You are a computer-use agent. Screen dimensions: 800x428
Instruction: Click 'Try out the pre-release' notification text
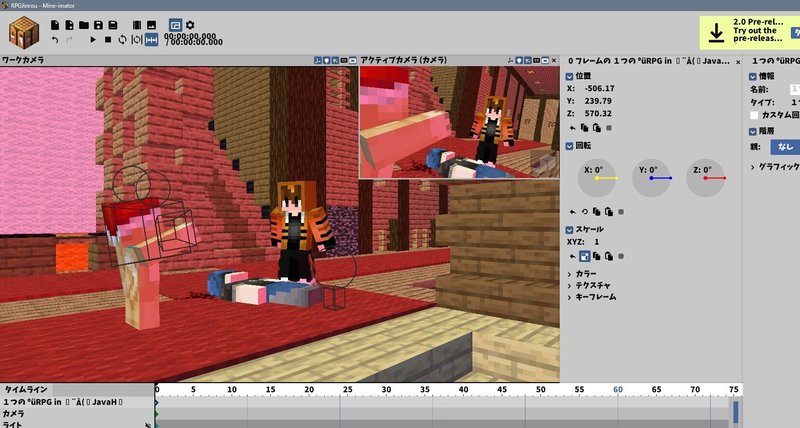pyautogui.click(x=758, y=34)
